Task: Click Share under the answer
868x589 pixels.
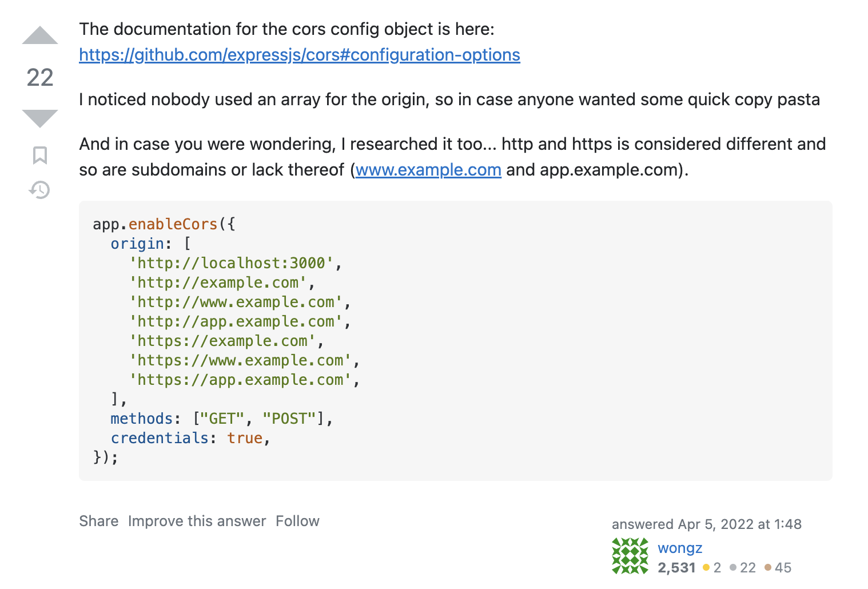Action: coord(99,521)
